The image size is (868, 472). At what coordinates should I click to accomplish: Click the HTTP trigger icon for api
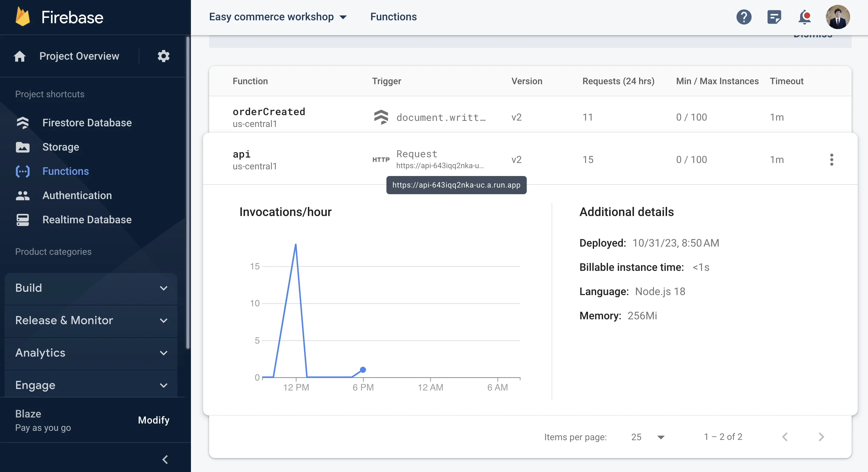pos(381,160)
